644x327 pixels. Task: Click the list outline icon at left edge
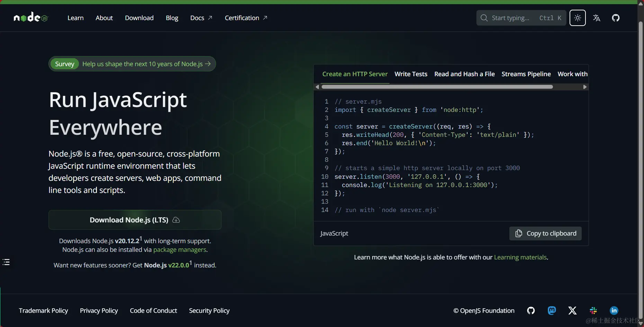click(6, 262)
